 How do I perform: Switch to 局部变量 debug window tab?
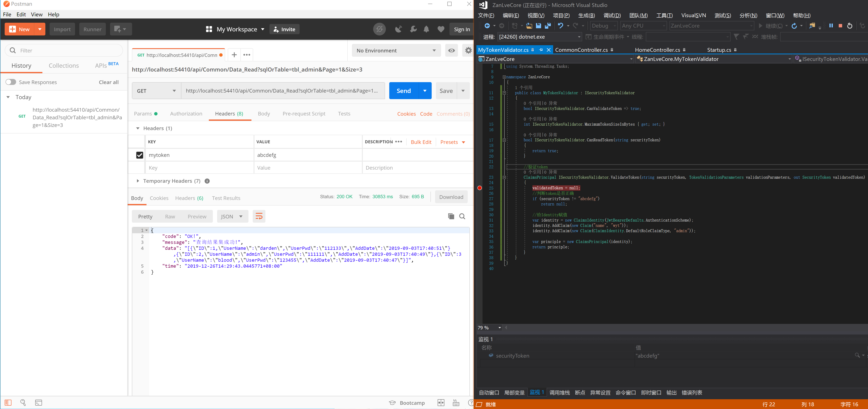[514, 393]
